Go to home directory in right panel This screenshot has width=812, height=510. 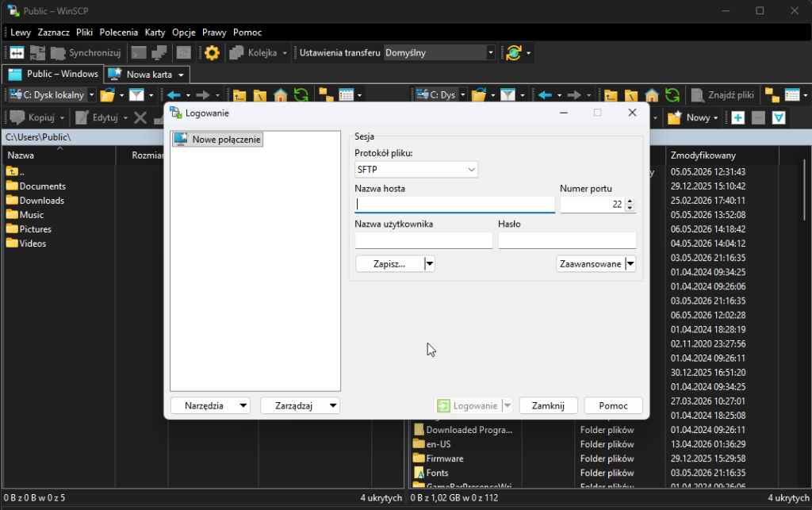(652, 94)
